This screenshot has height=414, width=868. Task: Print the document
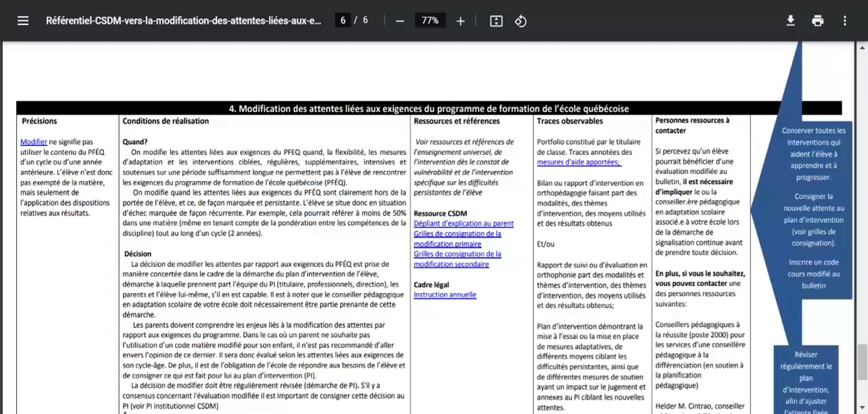click(818, 21)
